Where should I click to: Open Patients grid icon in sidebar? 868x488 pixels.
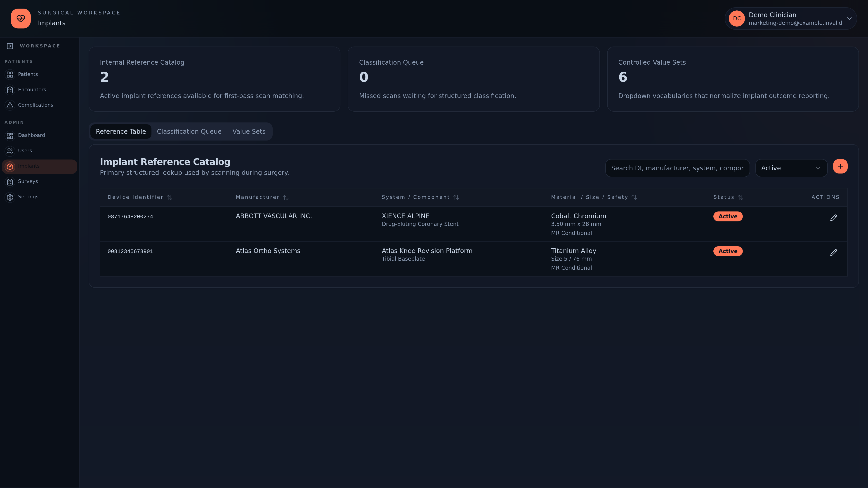tap(10, 74)
